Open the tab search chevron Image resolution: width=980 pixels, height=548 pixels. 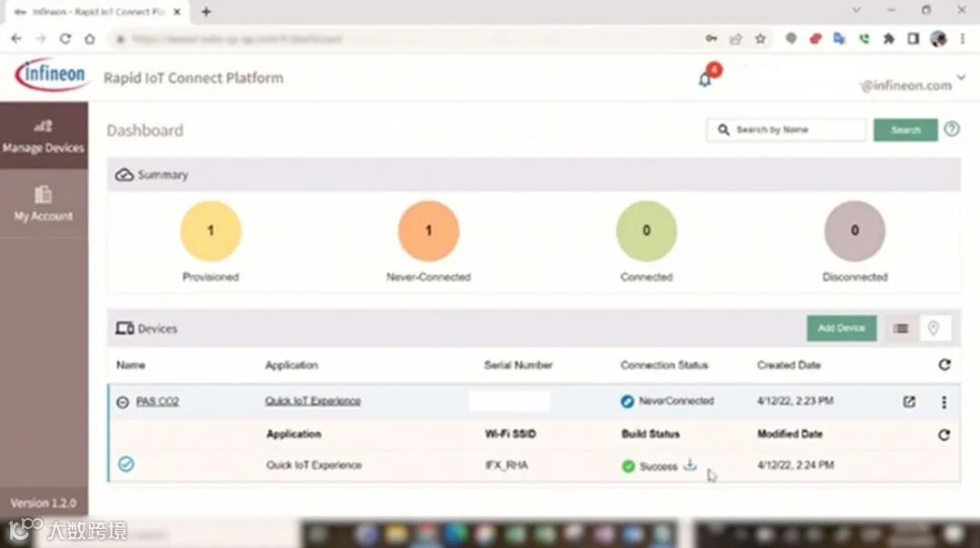(x=857, y=10)
